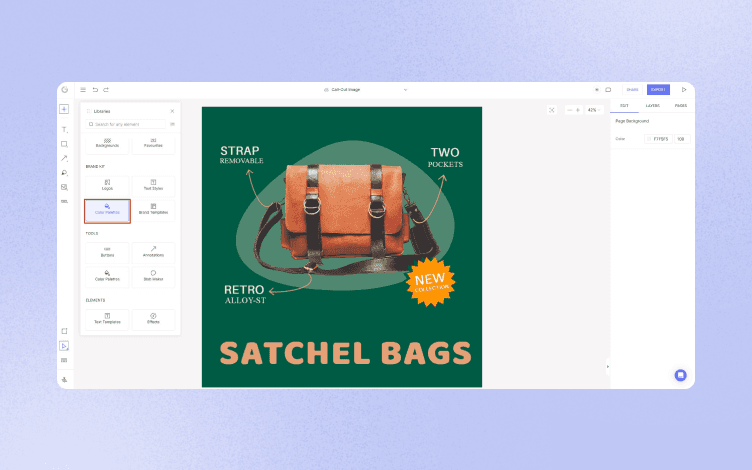Click the chevron beside the document title
The image size is (752, 470).
(x=405, y=90)
